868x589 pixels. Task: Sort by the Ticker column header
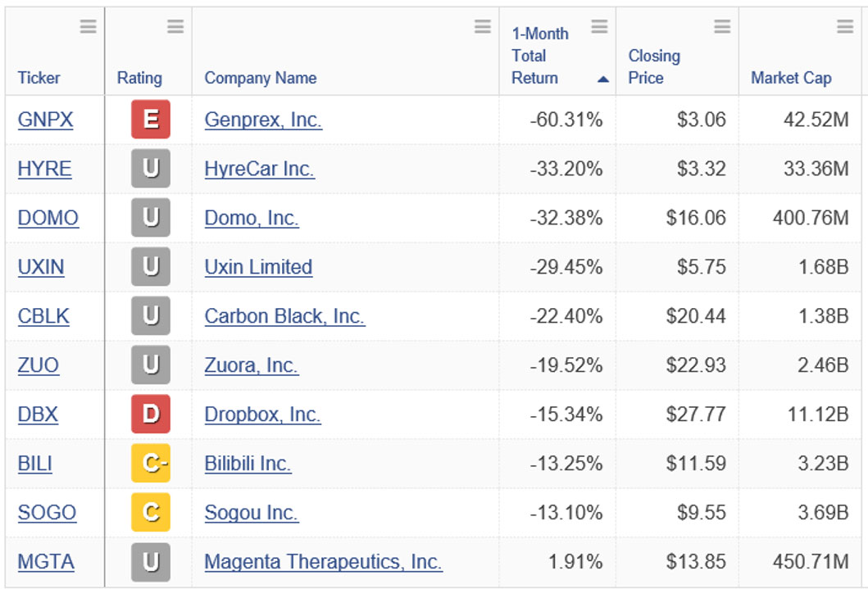click(39, 78)
